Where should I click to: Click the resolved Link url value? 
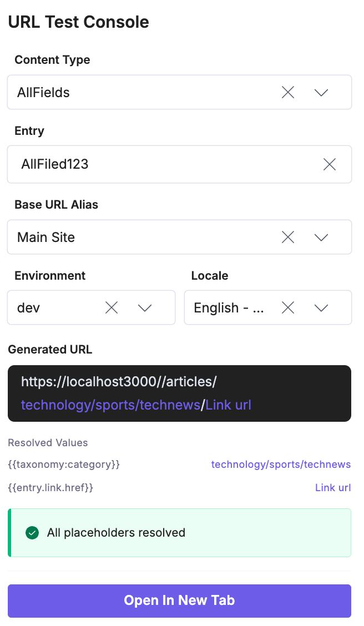point(333,488)
